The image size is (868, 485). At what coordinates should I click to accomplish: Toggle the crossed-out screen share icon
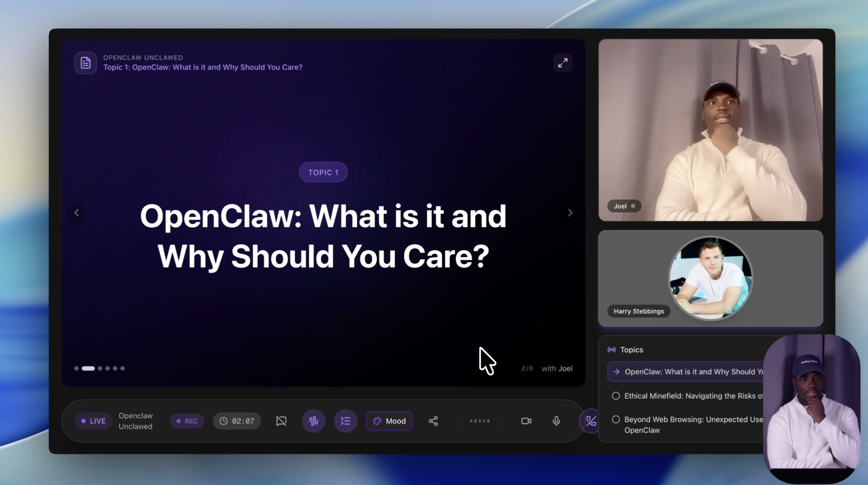(281, 421)
